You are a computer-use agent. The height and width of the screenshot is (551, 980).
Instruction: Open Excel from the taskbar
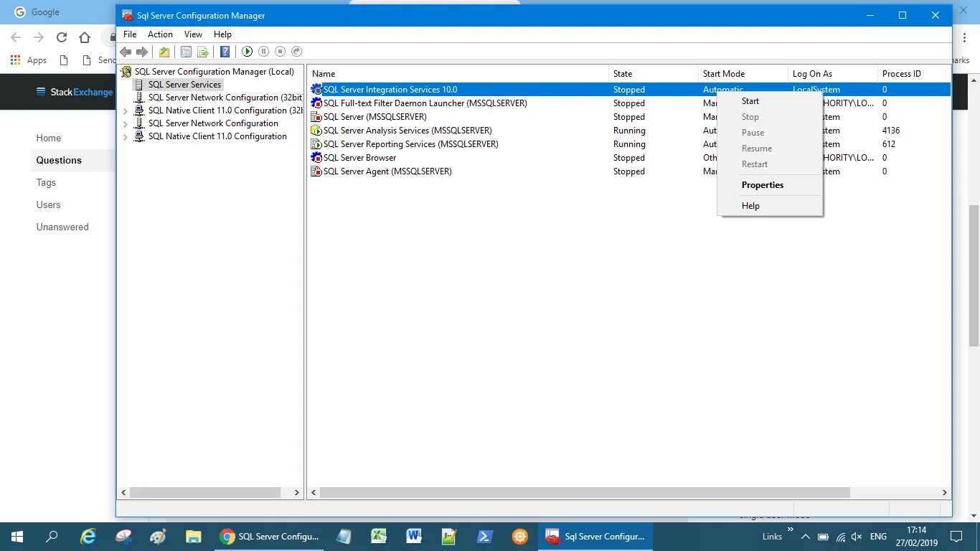[379, 536]
